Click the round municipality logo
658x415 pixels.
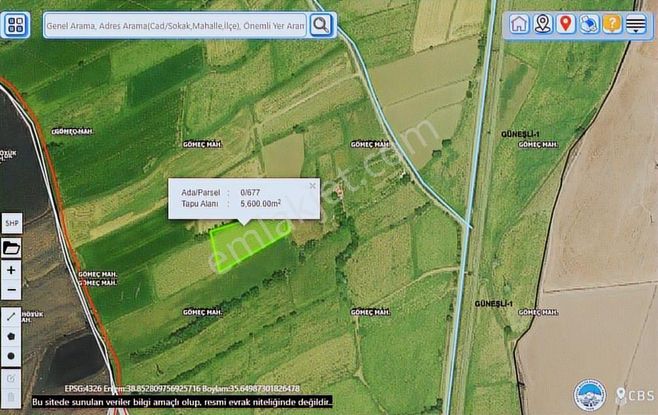tap(589, 395)
